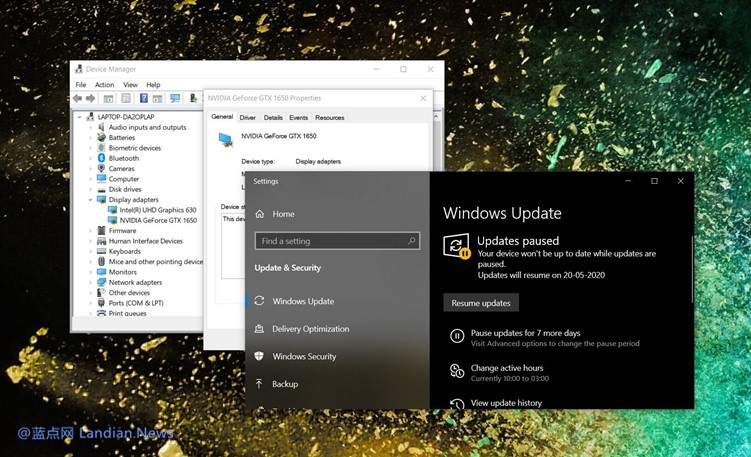This screenshot has width=751, height=457.
Task: Collapse the Display adapters tree node
Action: [90, 200]
